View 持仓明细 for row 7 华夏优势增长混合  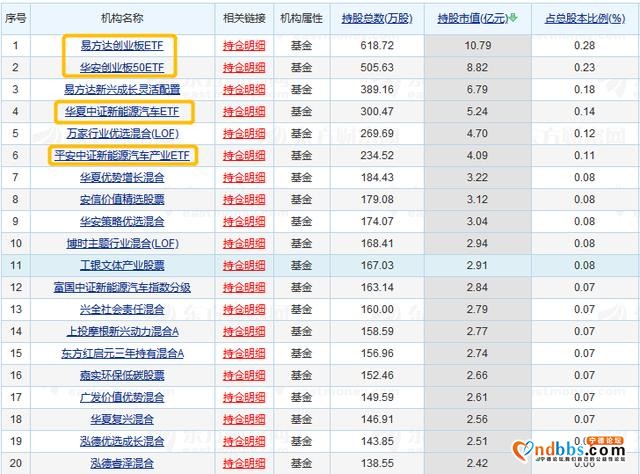244,178
